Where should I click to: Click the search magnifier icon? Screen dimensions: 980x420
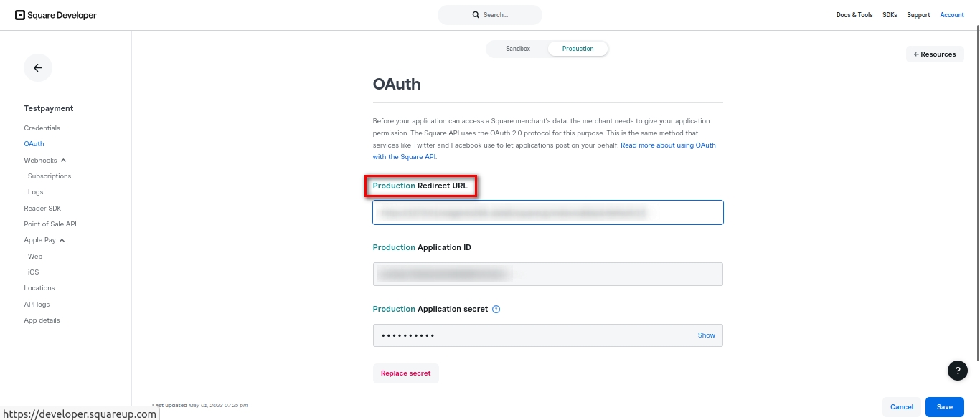476,15
